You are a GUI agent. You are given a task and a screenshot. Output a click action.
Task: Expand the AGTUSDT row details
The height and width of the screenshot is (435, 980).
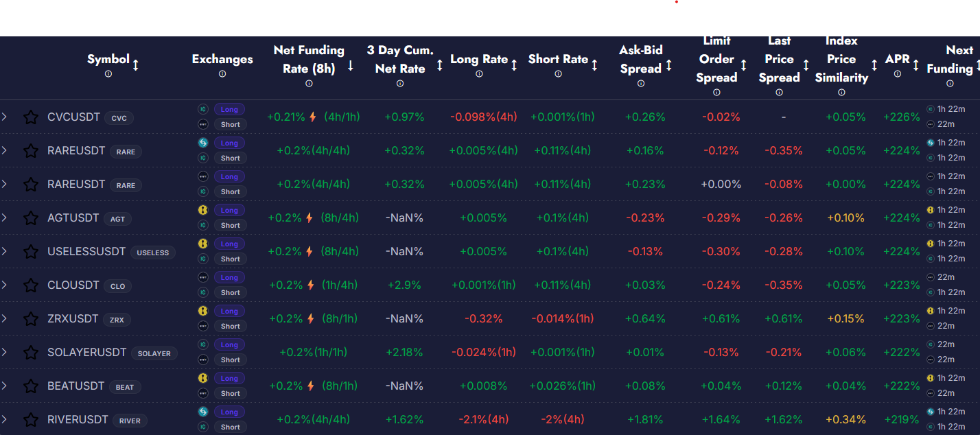pyautogui.click(x=5, y=218)
